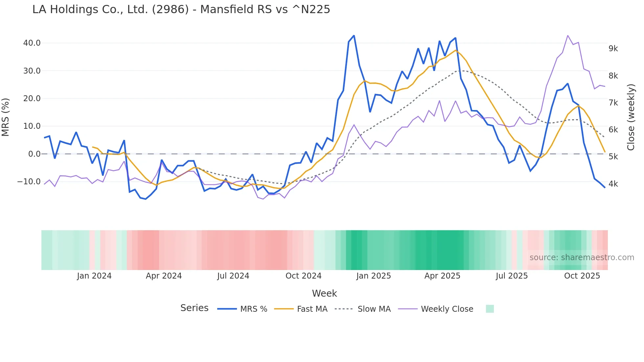Toggle the Fast MA legend entry
Image resolution: width=644 pixels, height=362 pixels.
301,309
